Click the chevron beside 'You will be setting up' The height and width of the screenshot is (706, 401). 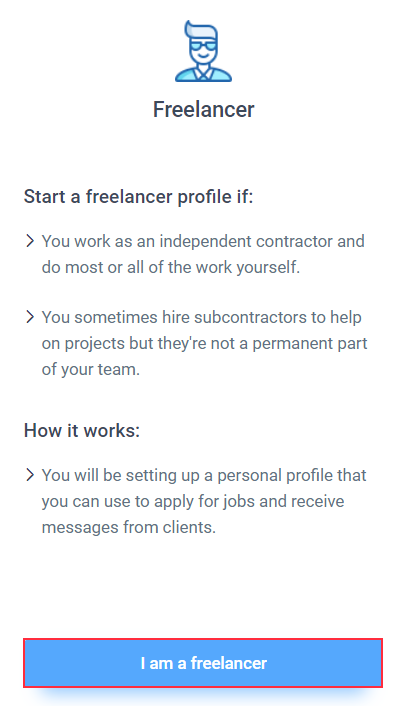point(30,475)
